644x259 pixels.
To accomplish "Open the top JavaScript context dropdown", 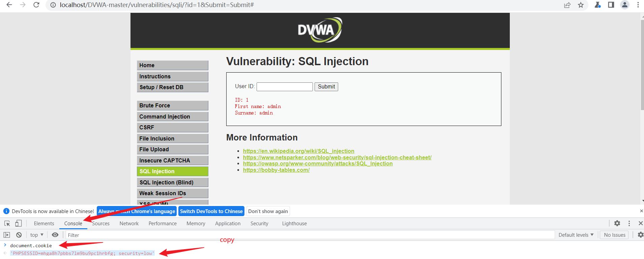I will (37, 235).
